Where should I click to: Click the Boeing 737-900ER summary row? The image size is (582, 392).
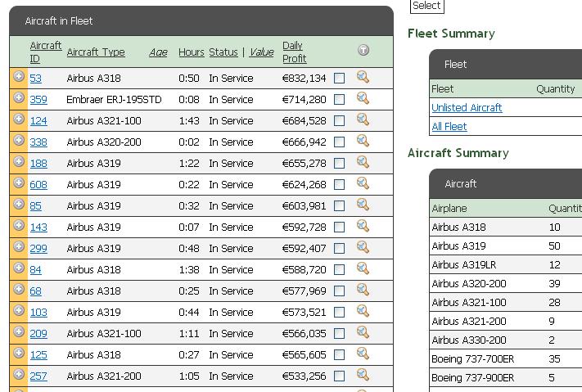coord(506,378)
